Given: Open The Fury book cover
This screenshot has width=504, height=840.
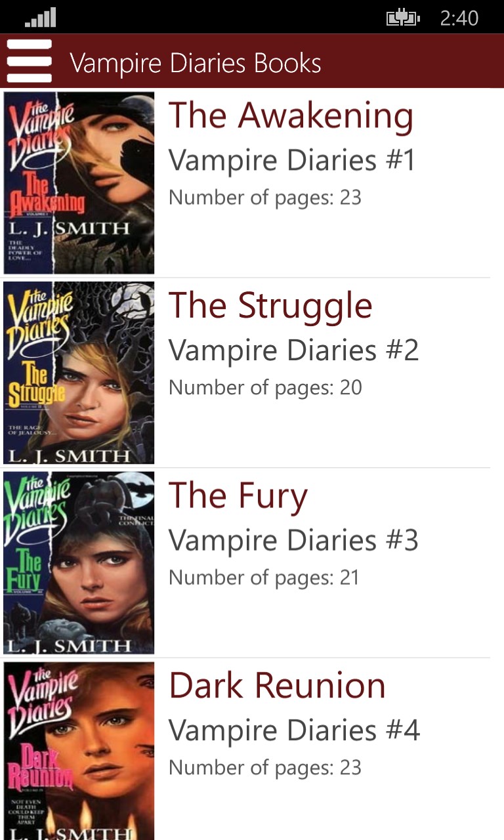Looking at the screenshot, I should (79, 563).
